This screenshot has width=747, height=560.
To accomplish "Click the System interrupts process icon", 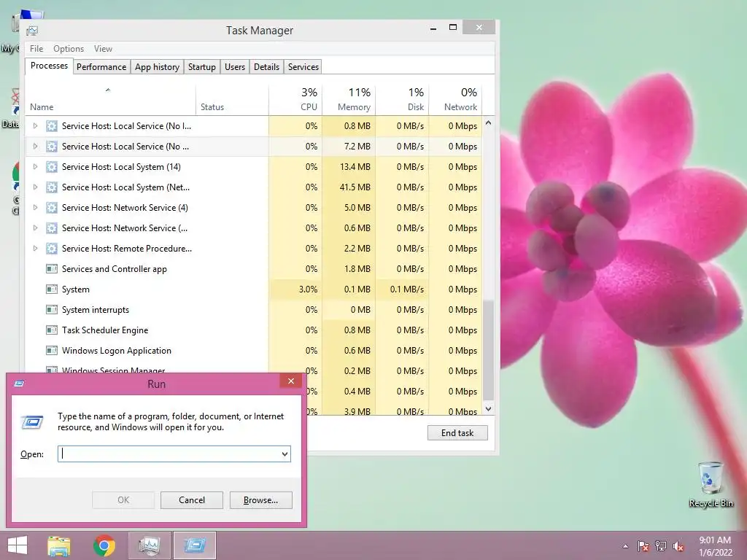I will point(52,310).
